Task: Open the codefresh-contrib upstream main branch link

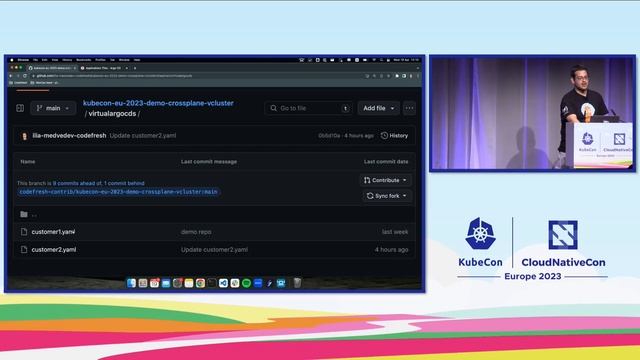Action: pyautogui.click(x=118, y=192)
